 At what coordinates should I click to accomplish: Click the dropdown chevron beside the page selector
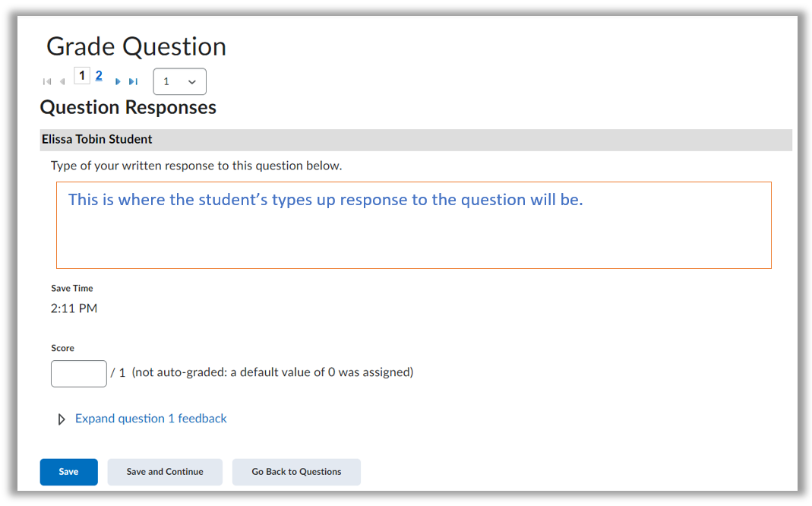point(192,81)
